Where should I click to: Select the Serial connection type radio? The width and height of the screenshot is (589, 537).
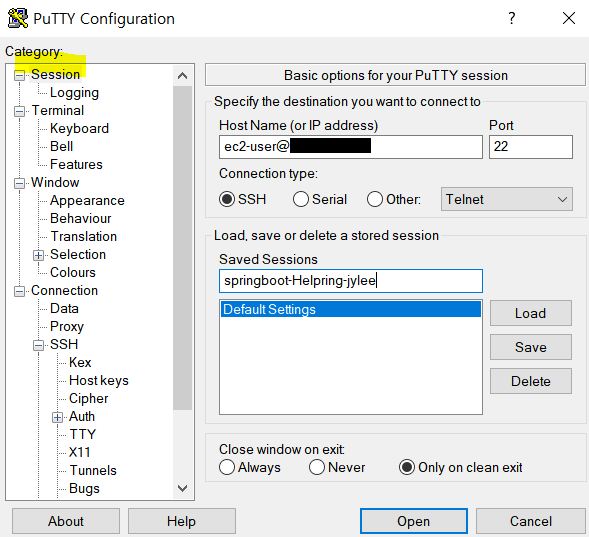(301, 199)
